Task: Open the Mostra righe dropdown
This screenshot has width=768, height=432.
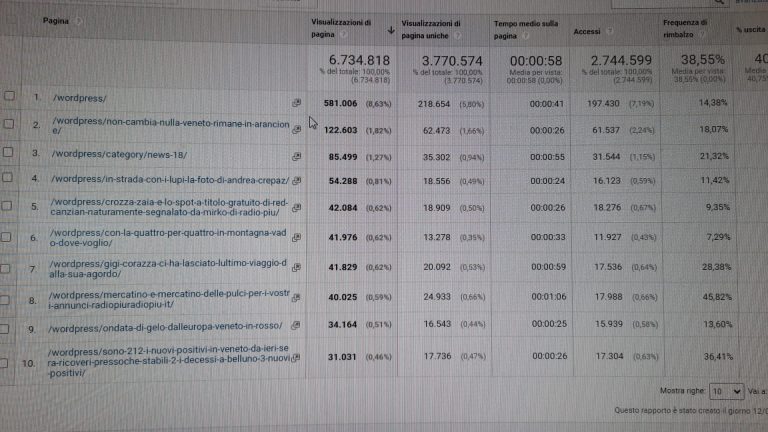Action: [x=724, y=391]
